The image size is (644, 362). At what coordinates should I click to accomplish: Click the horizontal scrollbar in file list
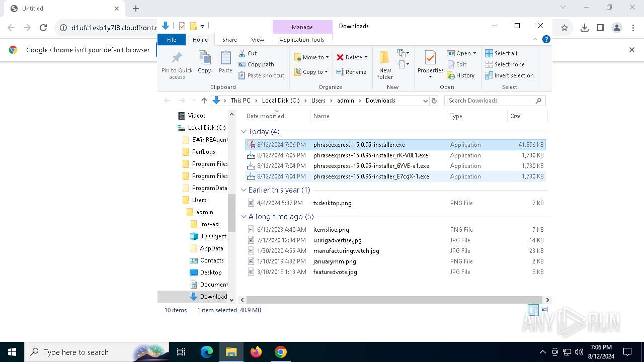(395, 300)
